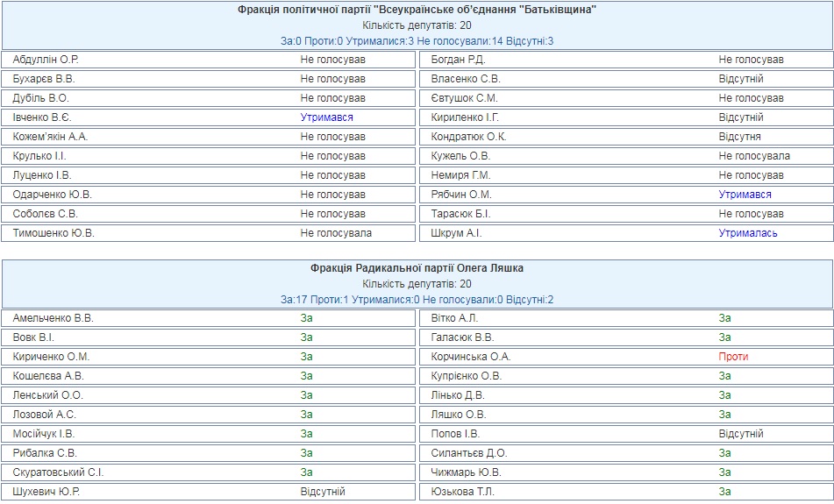Click the Батьківщина faction header title
Viewport: 834px width, 504px height.
coord(417,10)
